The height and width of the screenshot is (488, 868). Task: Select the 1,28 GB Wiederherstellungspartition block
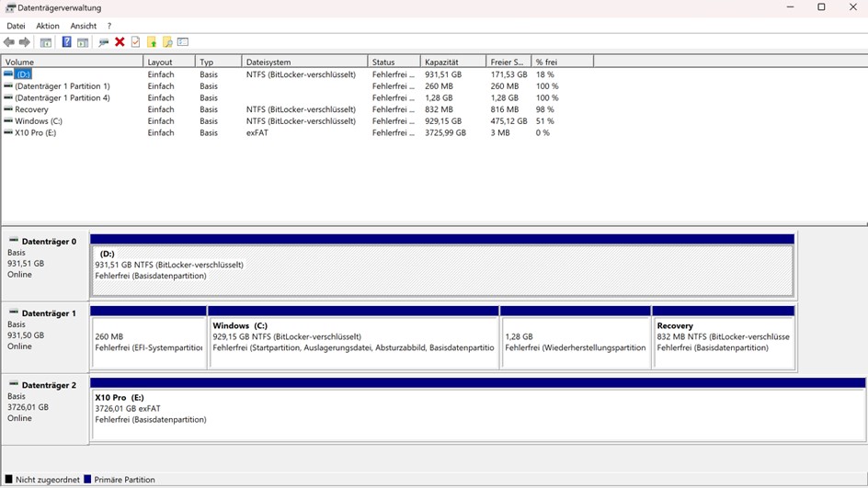point(576,343)
